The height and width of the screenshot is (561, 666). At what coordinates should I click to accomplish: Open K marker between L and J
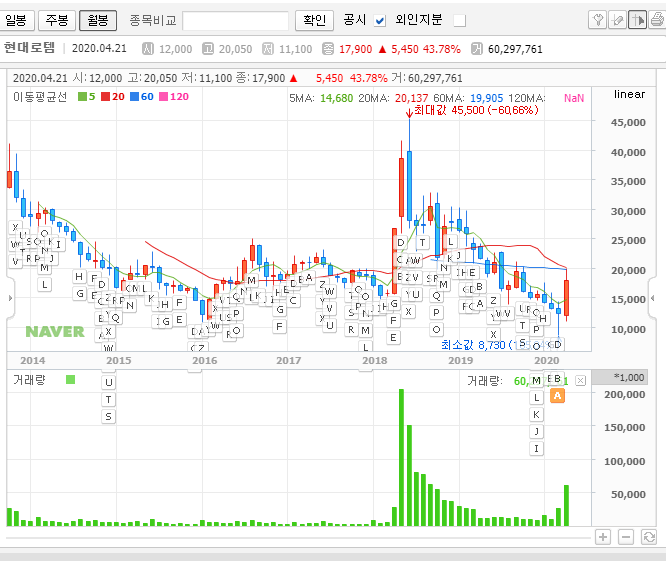pyautogui.click(x=536, y=414)
